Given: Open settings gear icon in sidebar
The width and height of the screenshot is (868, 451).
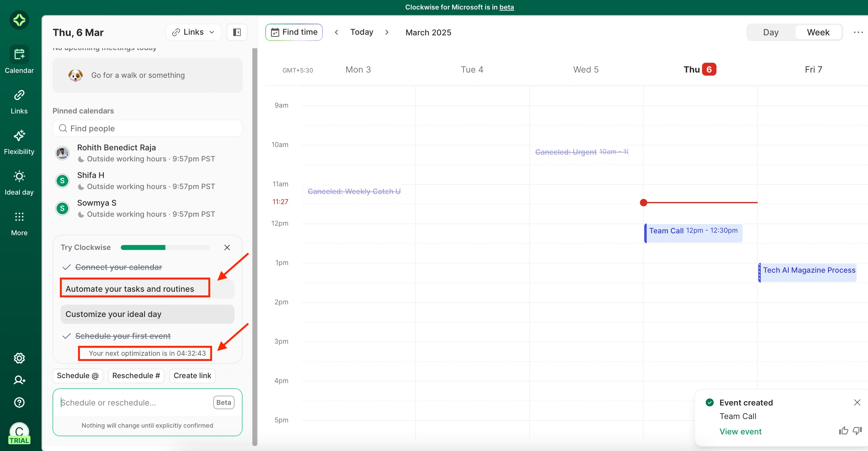Looking at the screenshot, I should [19, 358].
